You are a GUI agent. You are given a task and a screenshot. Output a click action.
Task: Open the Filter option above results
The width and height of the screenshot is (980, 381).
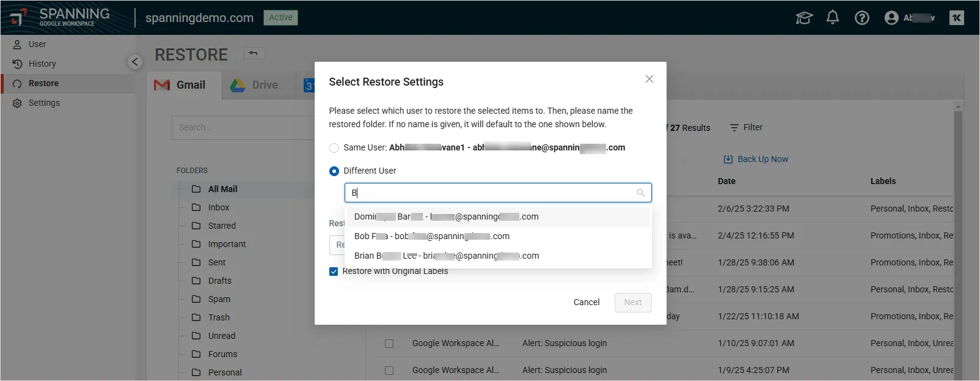click(746, 127)
